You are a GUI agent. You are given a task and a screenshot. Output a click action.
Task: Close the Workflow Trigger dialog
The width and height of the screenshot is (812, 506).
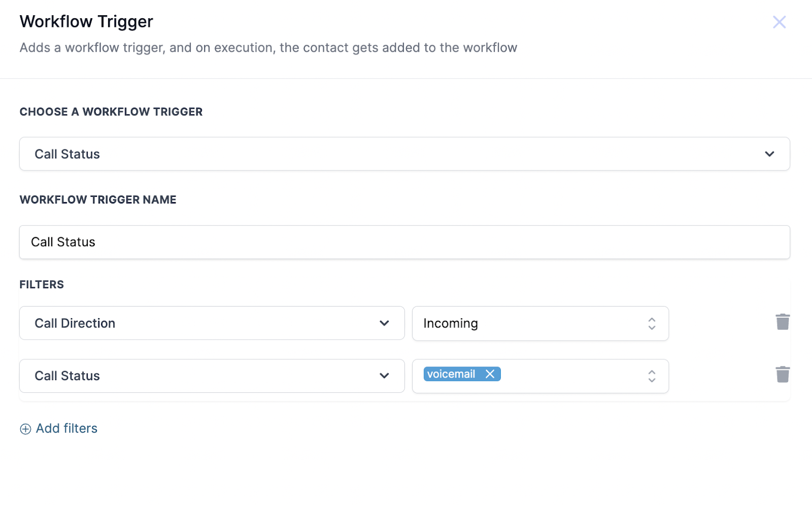780,22
